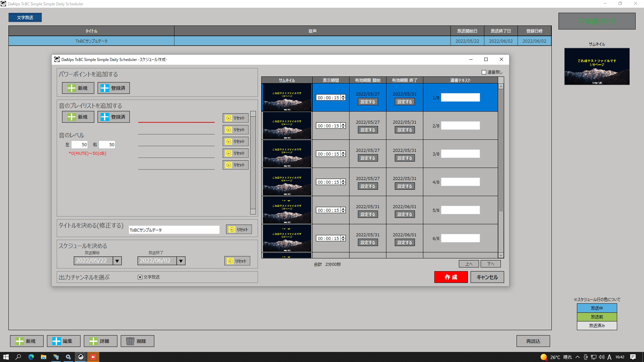Click 新規 under 音のプレイリストを追加する
Viewport: 644px width, 362px height.
point(78,117)
